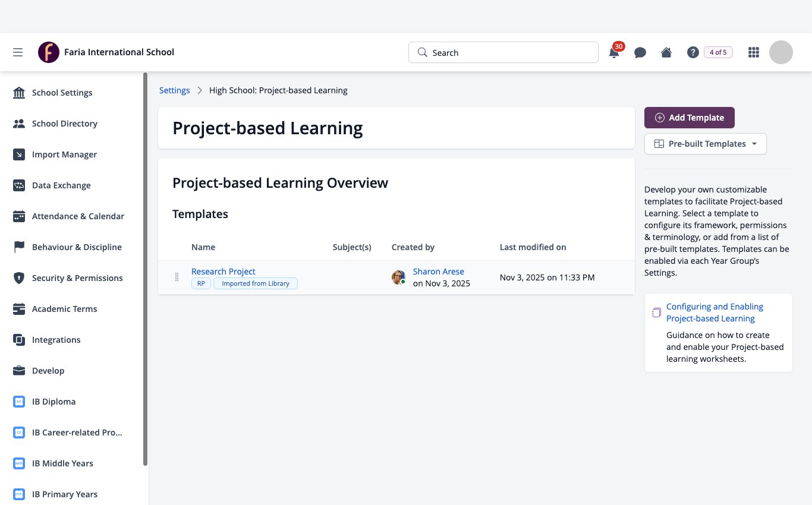812x505 pixels.
Task: Click the 4 of 5 progress badge
Action: click(718, 52)
